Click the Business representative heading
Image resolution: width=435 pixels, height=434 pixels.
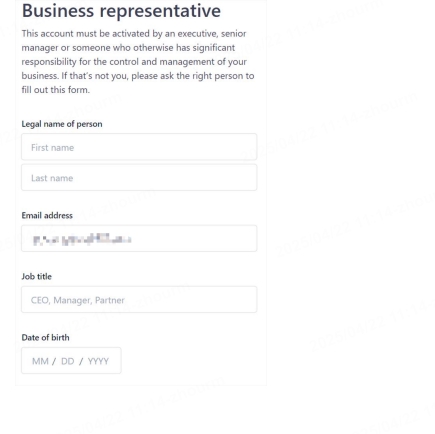pos(121,10)
